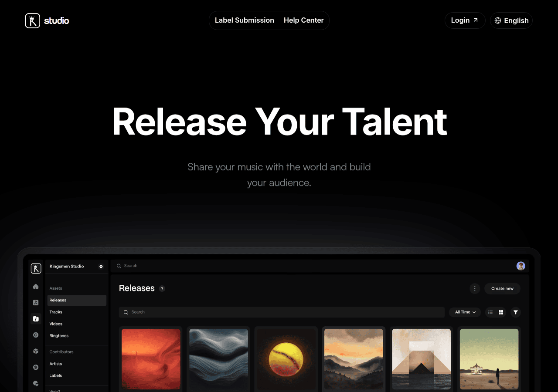Click the user avatar in the dashboard
The width and height of the screenshot is (558, 392).
coord(521,266)
